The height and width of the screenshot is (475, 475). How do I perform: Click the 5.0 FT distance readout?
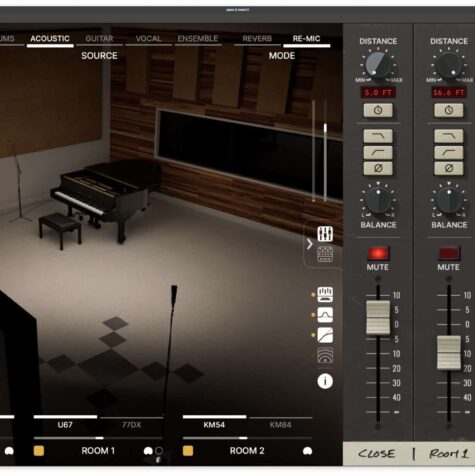point(378,92)
